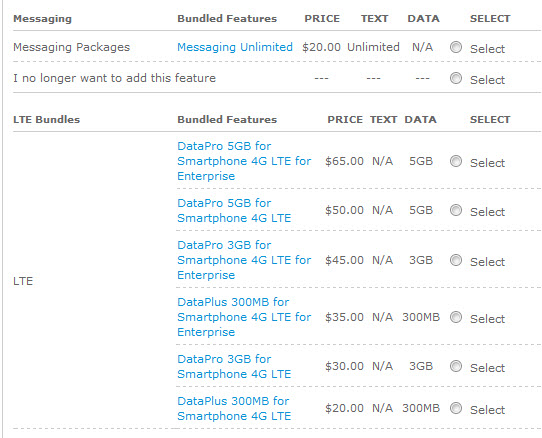Open the $50.00 DataPro 5GB for Smartphone 4G LTE link
Screen dimensions: 542x438
pos(234,211)
